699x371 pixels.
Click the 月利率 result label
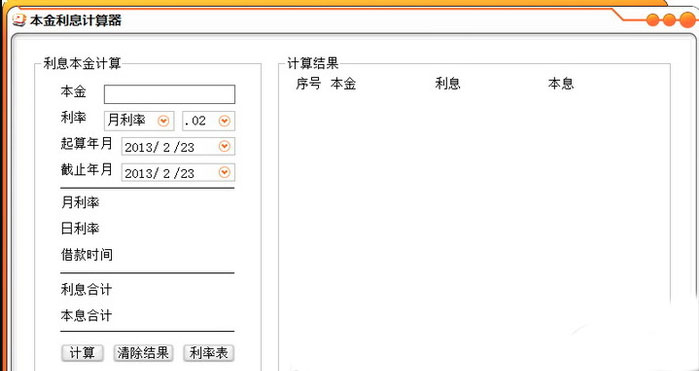coord(80,203)
